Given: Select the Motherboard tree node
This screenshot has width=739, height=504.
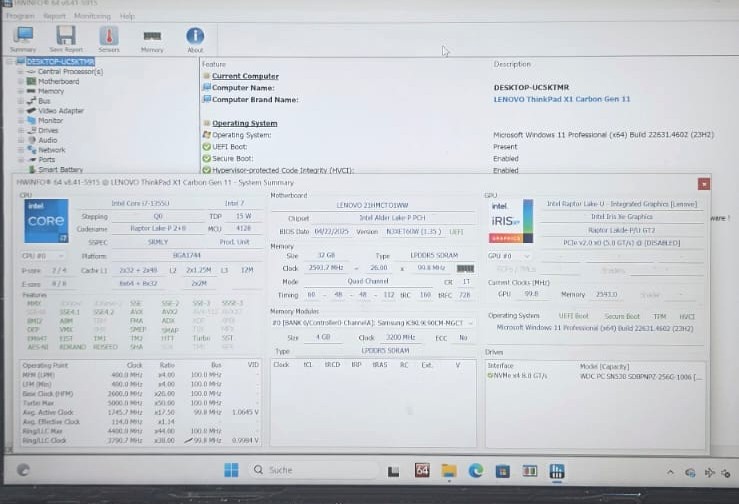Looking at the screenshot, I should (x=58, y=82).
